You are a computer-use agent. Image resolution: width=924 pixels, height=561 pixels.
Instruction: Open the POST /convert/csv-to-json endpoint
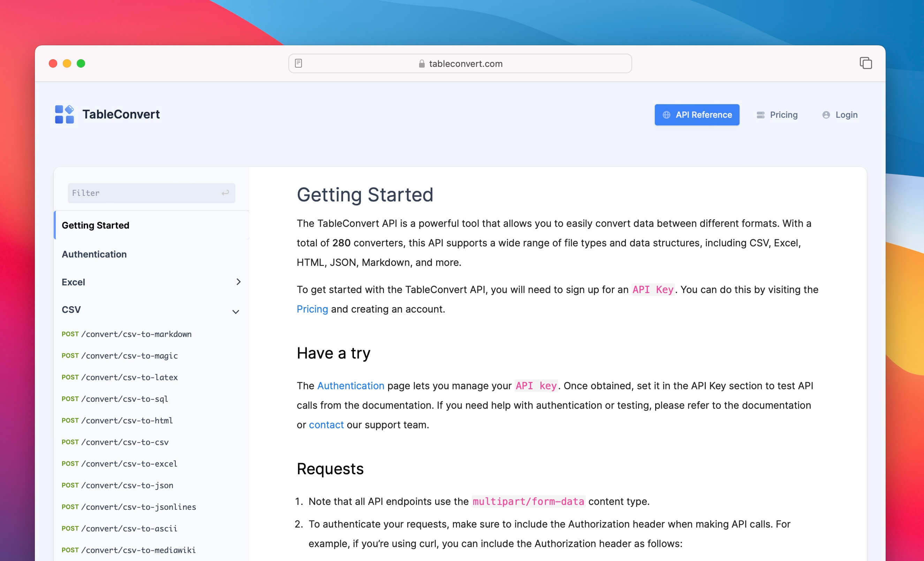[118, 485]
